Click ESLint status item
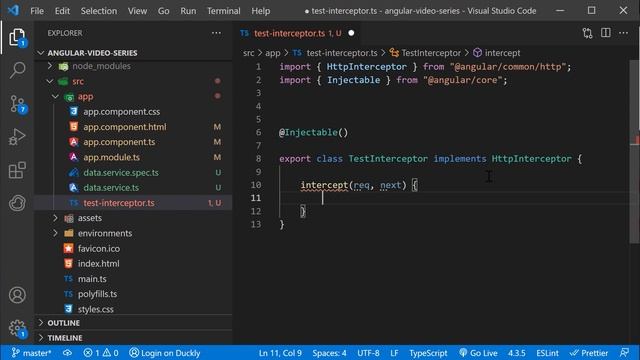This screenshot has height=360, width=640. coord(547,353)
